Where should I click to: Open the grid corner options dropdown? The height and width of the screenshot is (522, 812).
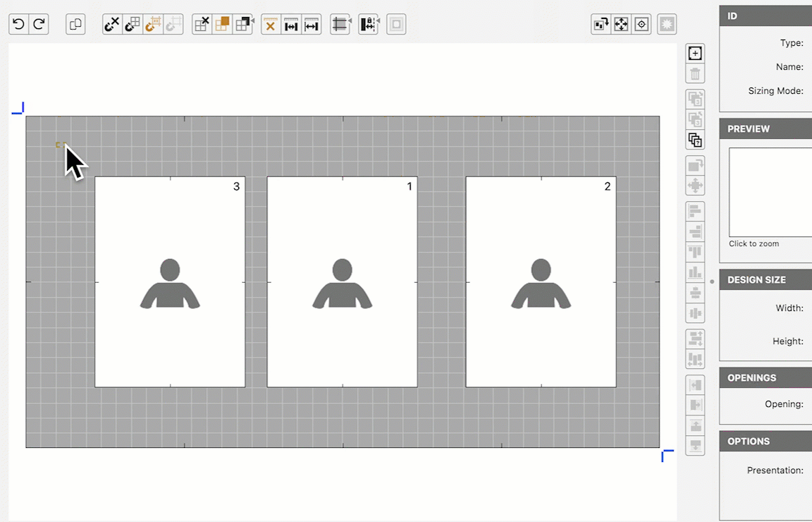tap(243, 25)
